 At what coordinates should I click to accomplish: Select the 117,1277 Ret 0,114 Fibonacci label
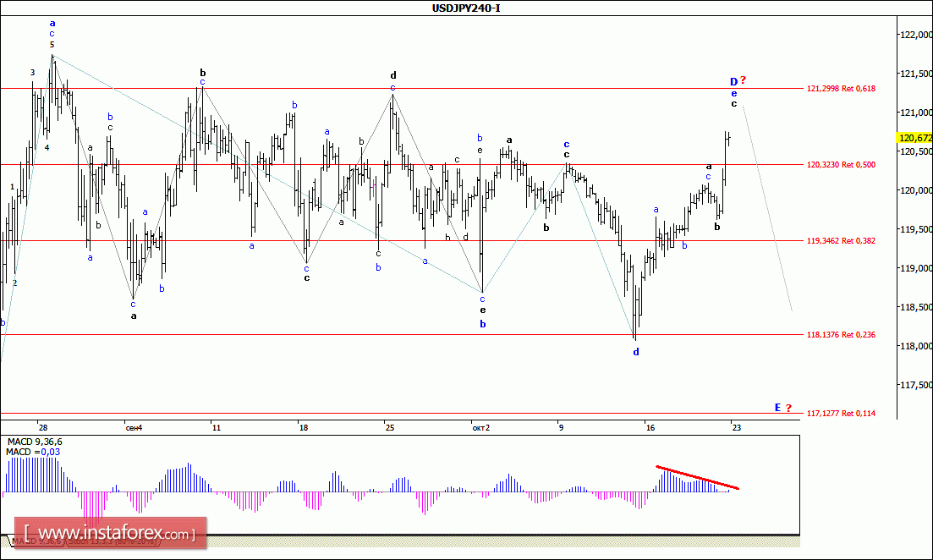(x=841, y=414)
